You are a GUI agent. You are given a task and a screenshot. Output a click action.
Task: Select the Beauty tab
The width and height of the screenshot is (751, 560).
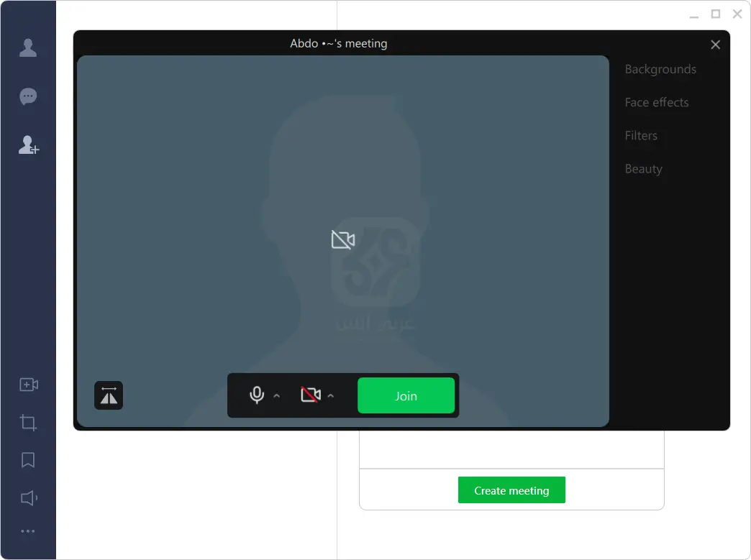(x=643, y=169)
